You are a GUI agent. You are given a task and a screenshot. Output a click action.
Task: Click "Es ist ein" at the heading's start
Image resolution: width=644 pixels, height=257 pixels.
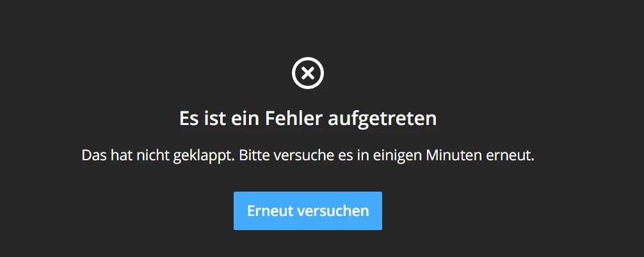220,119
